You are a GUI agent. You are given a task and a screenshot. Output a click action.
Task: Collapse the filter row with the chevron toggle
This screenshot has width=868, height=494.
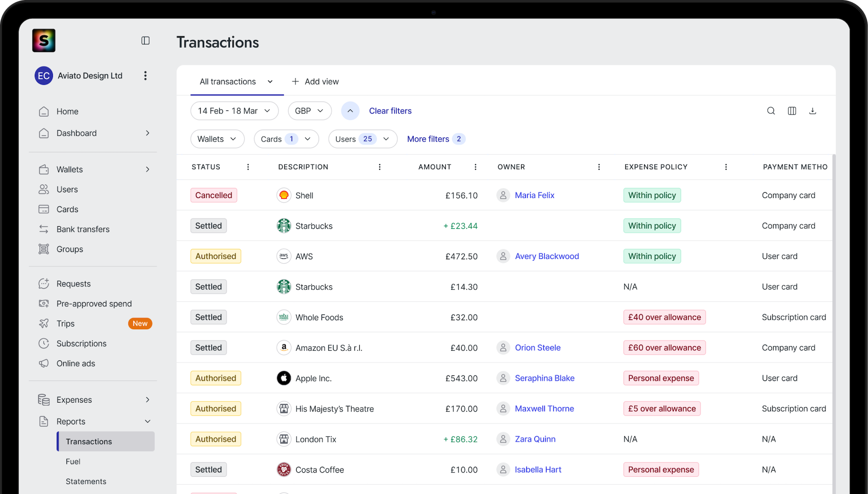350,111
